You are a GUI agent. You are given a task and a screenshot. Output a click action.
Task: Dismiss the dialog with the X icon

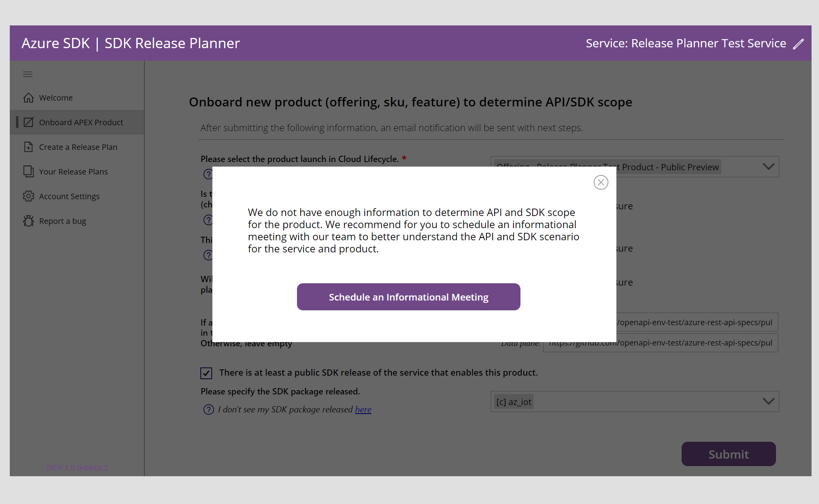pyautogui.click(x=601, y=182)
